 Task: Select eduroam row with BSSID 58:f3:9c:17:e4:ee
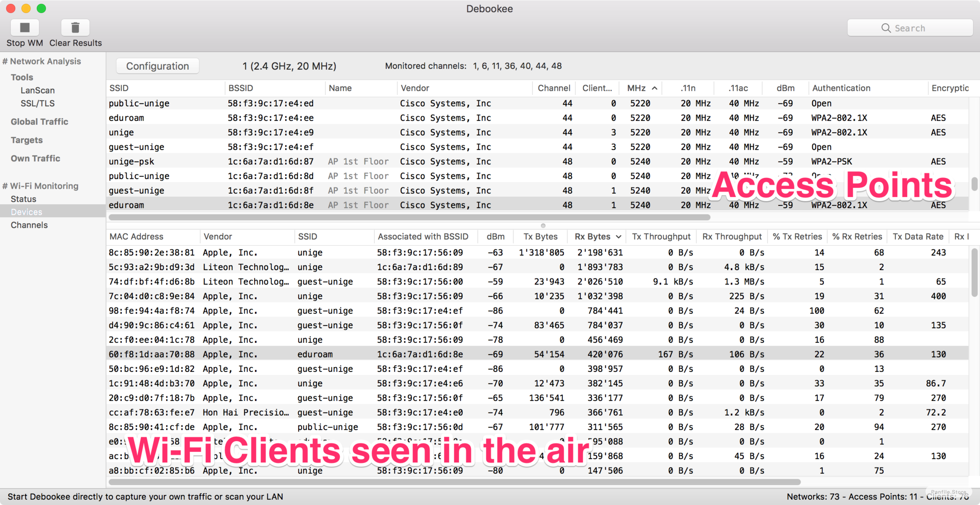537,118
